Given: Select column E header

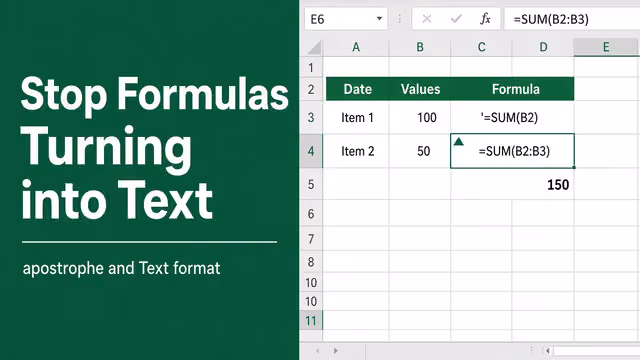Looking at the screenshot, I should [x=606, y=47].
